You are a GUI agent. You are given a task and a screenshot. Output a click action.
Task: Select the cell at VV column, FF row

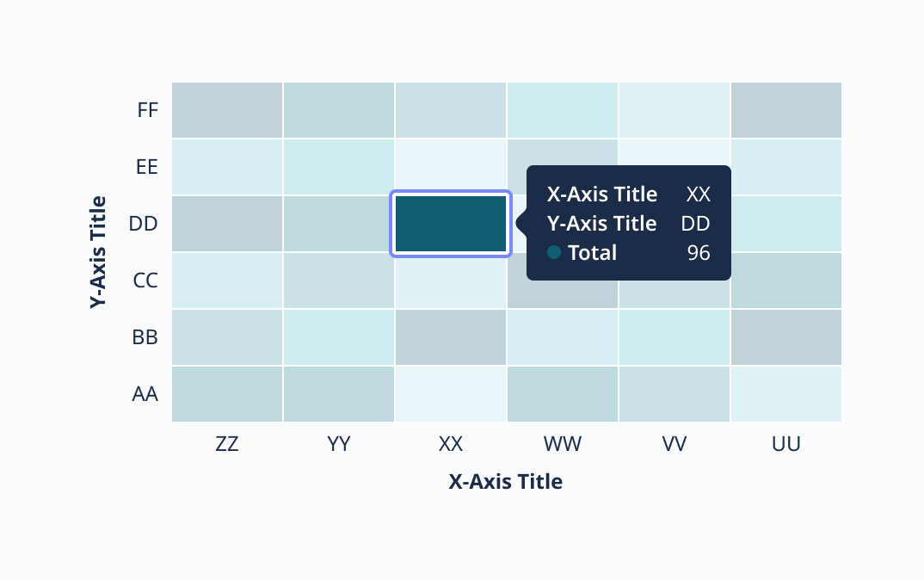pos(675,110)
